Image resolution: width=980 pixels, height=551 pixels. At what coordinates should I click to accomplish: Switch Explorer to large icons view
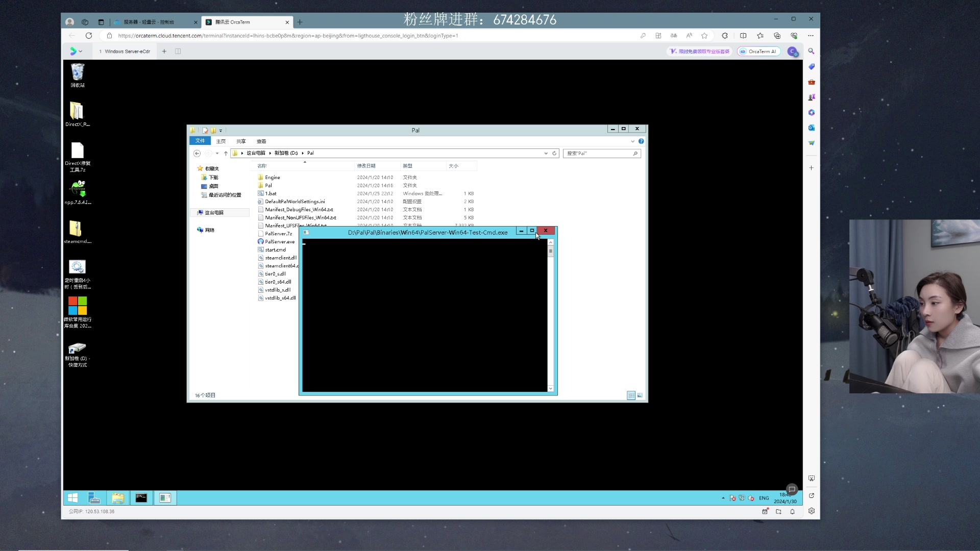tap(640, 395)
